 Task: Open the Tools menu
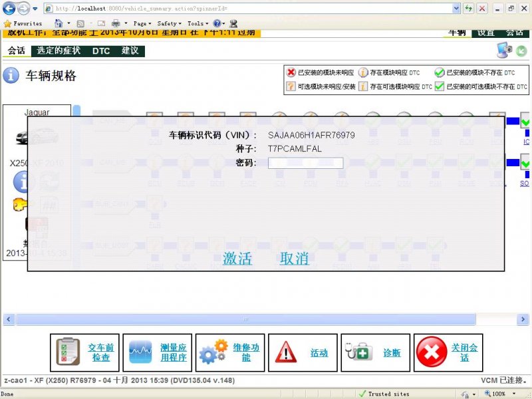[198, 23]
